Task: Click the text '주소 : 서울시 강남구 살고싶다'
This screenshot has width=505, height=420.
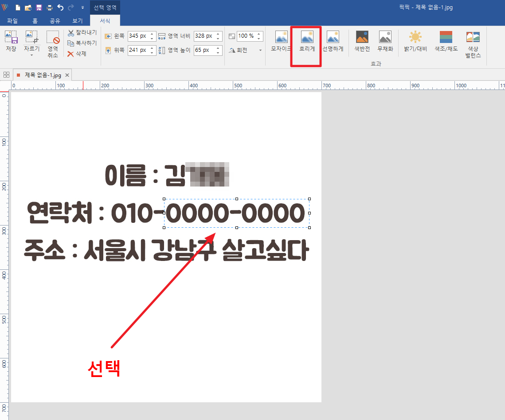Action: tap(167, 250)
